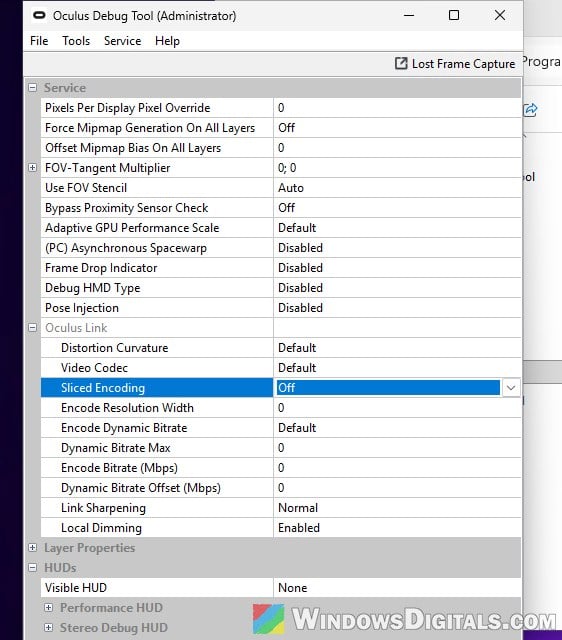This screenshot has height=640, width=562.
Task: Select Local Dimming Enabled value
Action: tap(397, 528)
